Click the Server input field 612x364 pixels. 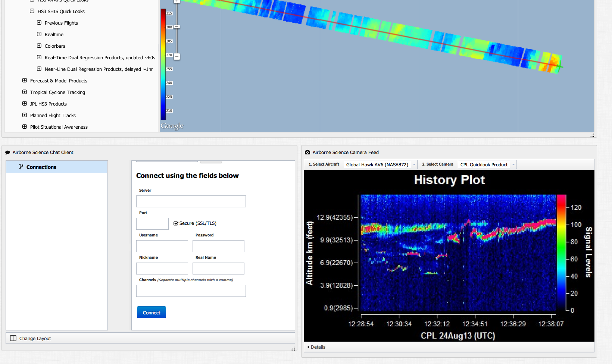(191, 201)
